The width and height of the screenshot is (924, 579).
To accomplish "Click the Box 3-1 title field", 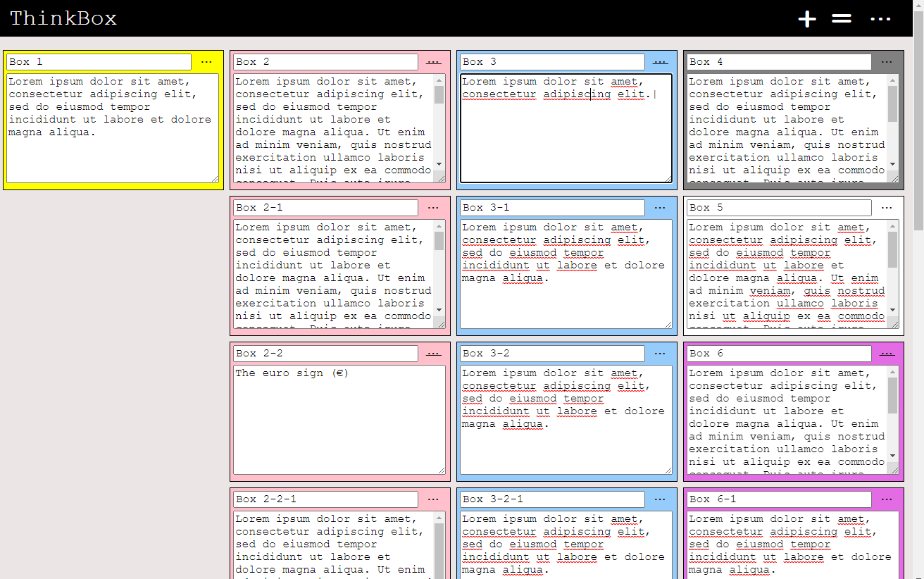I will pyautogui.click(x=552, y=208).
